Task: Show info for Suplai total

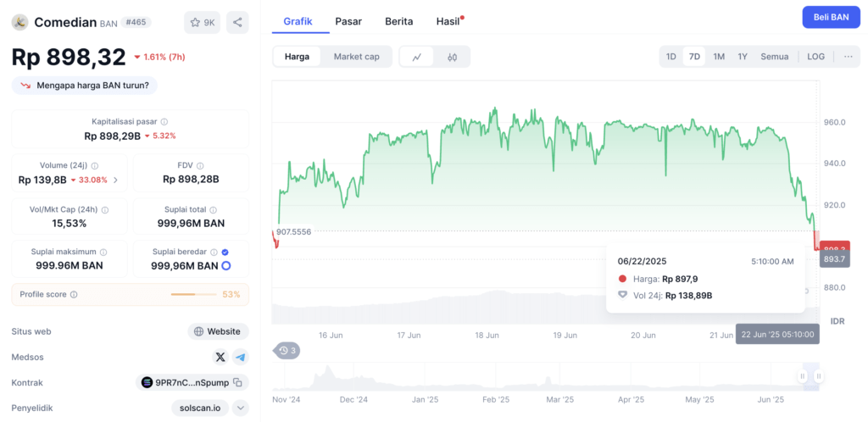Action: coord(213,209)
